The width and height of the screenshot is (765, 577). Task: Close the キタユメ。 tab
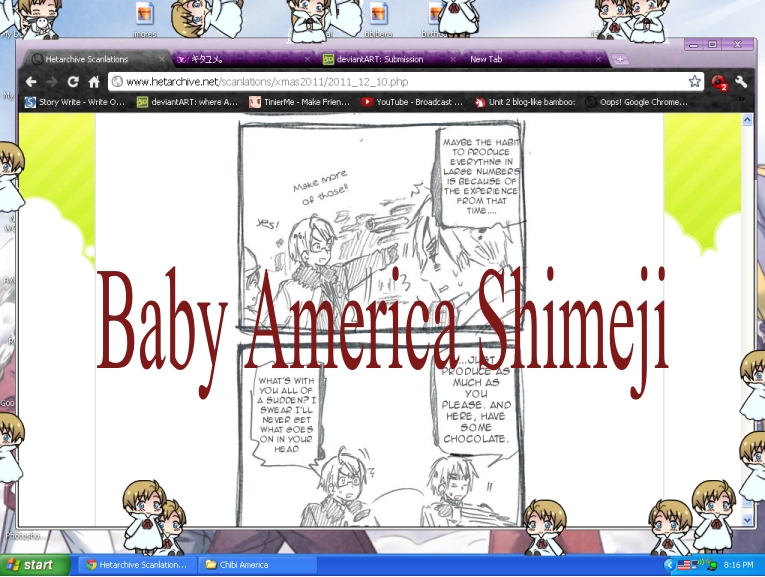click(307, 59)
